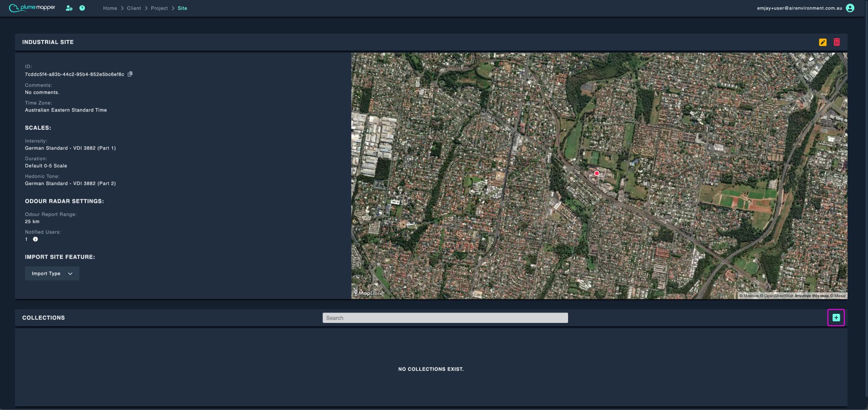This screenshot has width=868, height=410.
Task: Open the Improve this map link
Action: pos(812,296)
